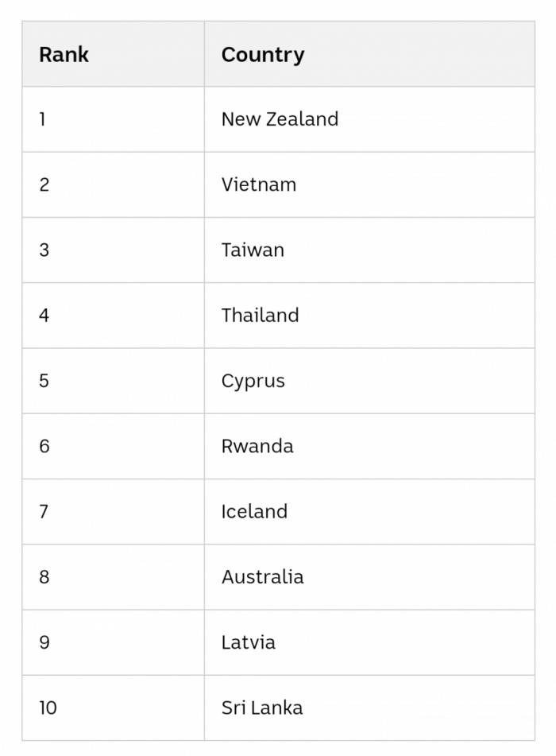
Task: Click the Iceland table entry
Action: click(x=254, y=511)
